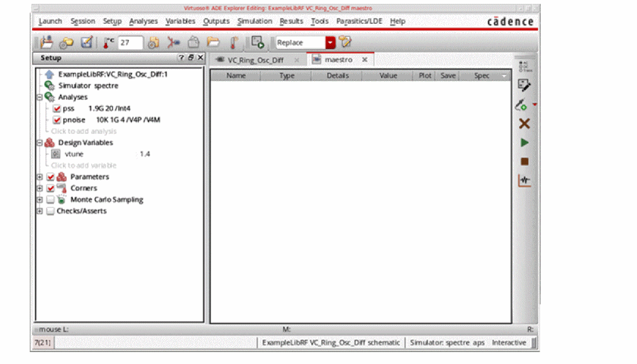Click the model libraries gear-folder icon
The width and height of the screenshot is (637, 364).
pos(153,43)
